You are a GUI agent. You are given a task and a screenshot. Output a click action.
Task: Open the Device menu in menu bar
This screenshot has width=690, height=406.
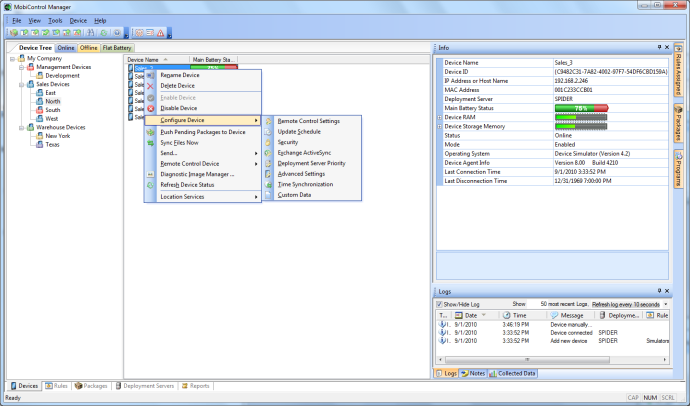pyautogui.click(x=78, y=21)
